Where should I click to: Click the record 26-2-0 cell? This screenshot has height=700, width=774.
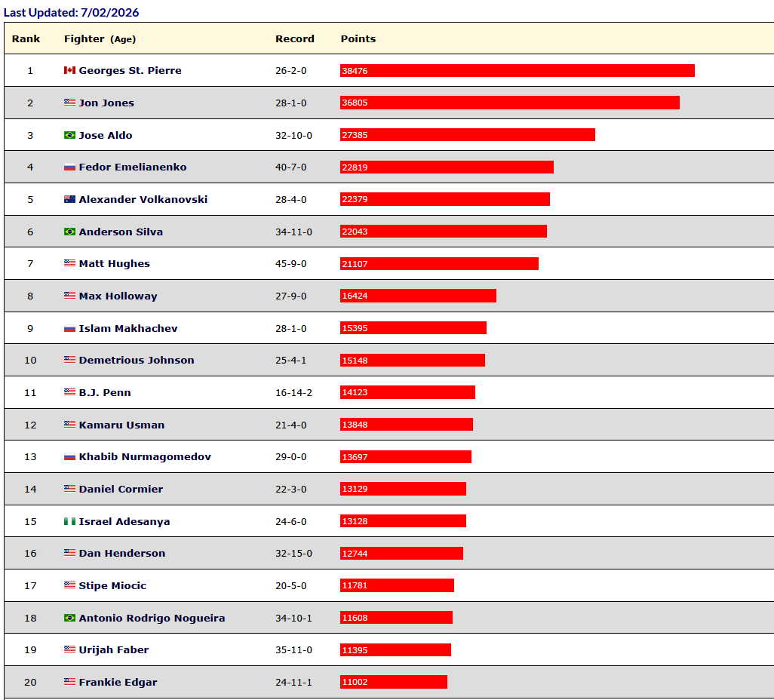(290, 71)
